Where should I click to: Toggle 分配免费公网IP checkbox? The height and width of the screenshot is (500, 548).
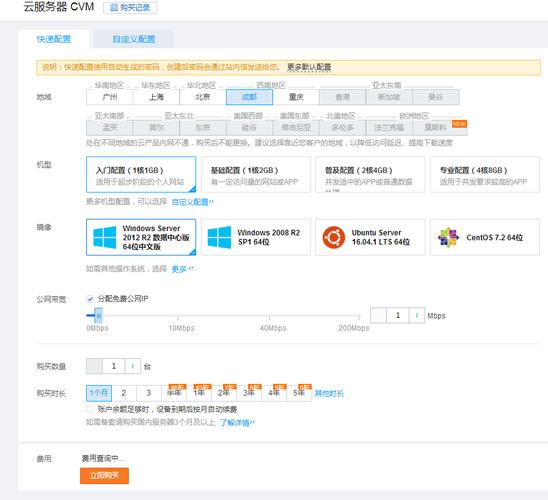[90, 299]
